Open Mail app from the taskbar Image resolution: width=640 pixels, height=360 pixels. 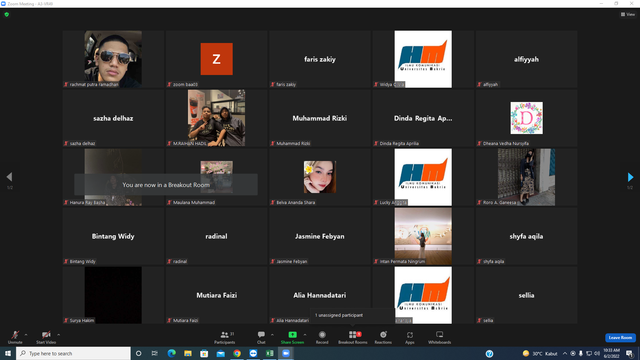(220, 353)
